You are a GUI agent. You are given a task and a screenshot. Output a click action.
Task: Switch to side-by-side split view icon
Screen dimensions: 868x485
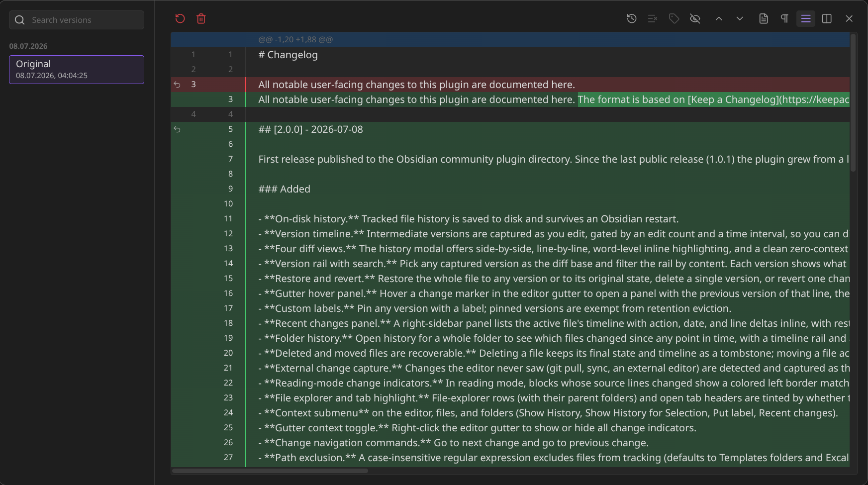[x=827, y=18]
